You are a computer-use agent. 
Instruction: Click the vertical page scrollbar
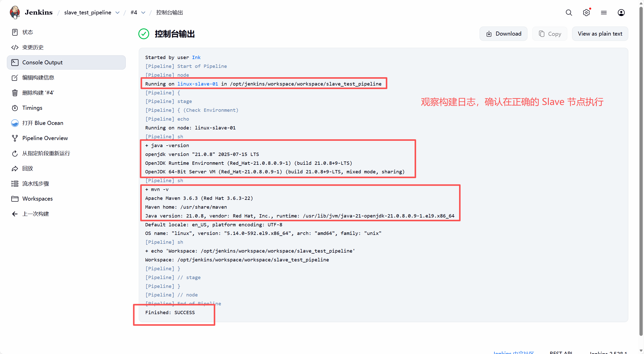pos(641,172)
